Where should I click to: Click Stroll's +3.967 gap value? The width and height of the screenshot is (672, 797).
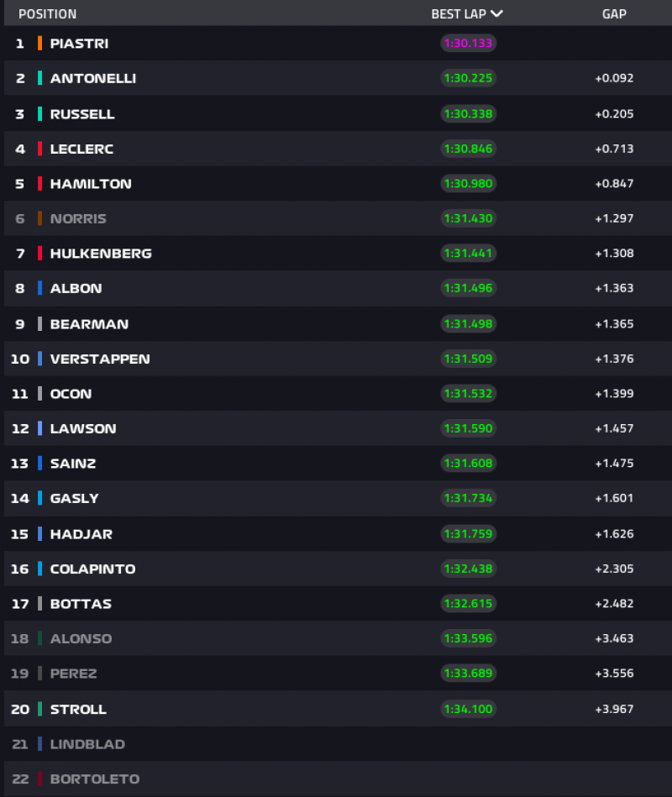pos(614,709)
